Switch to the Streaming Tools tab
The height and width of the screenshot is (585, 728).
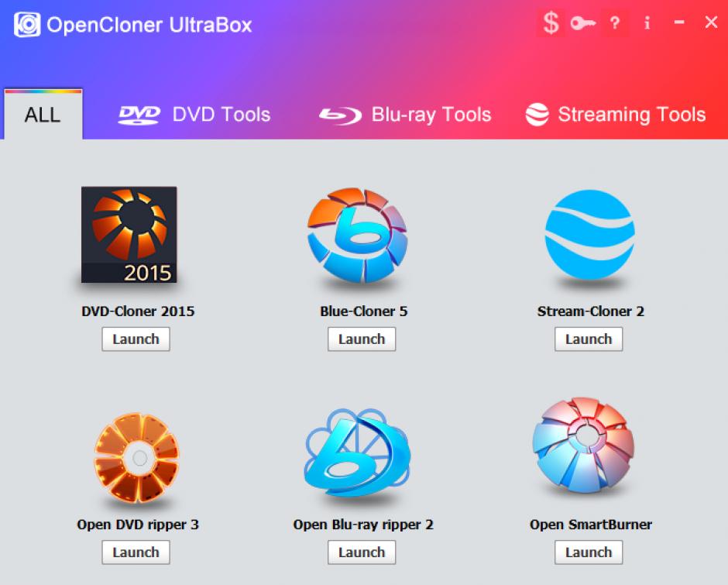coord(616,115)
